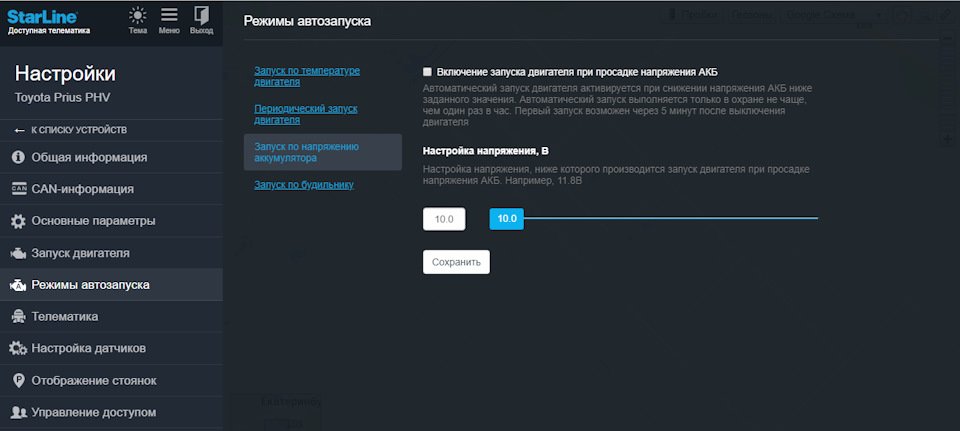
Task: Click the gear icon beside Основные параметры
Action: pos(19,221)
